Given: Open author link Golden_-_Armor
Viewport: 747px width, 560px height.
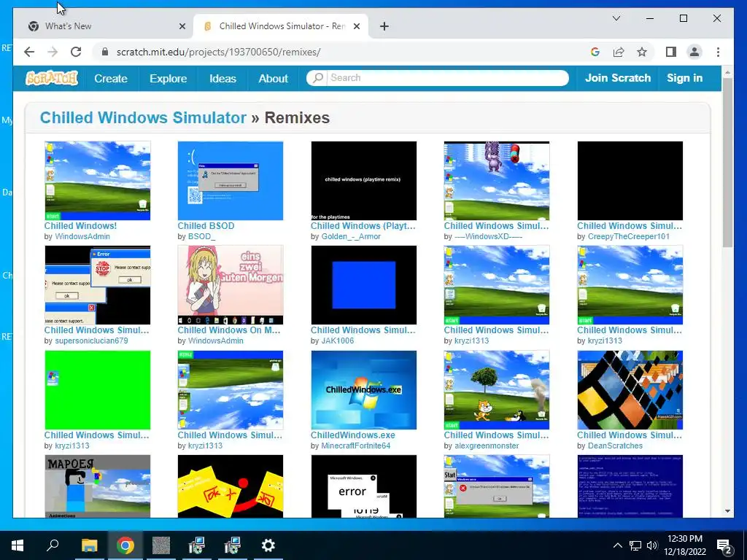Looking at the screenshot, I should [351, 237].
